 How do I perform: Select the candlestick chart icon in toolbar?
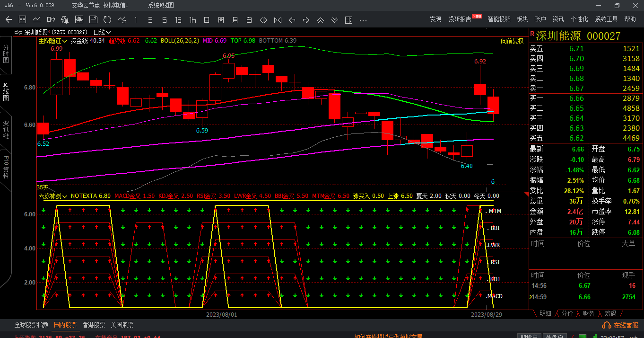coord(51,19)
